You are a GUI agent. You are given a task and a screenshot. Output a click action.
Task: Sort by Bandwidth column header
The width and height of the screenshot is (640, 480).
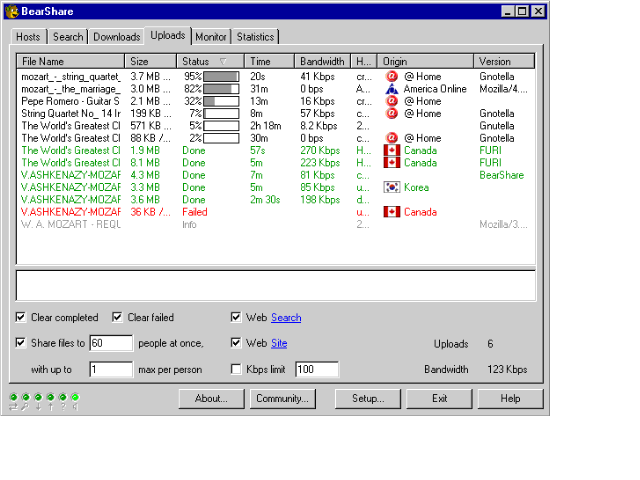point(322,61)
